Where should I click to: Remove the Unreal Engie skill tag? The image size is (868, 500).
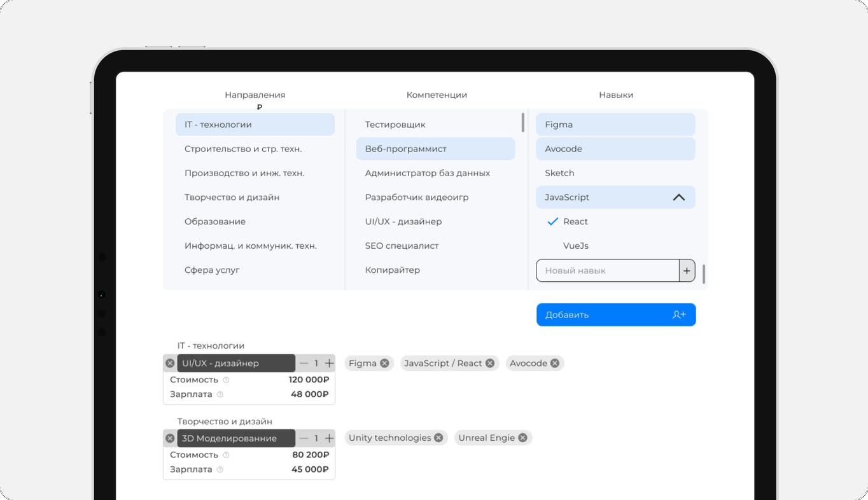tap(522, 438)
